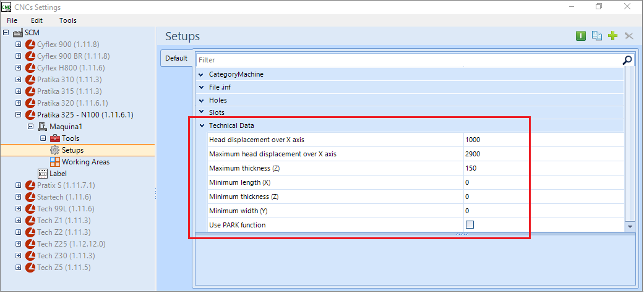This screenshot has width=644, height=296.
Task: Click the Cyflex 900 BR machine icon
Action: tap(30, 56)
